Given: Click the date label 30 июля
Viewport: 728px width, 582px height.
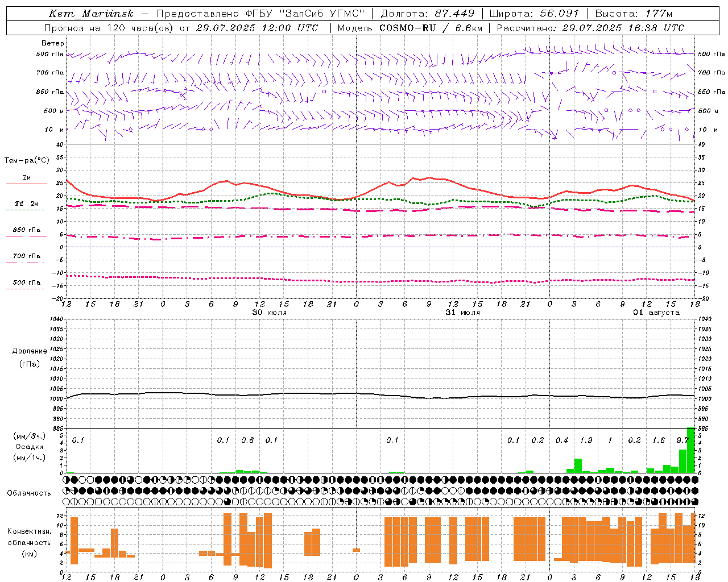Looking at the screenshot, I should 270,313.
